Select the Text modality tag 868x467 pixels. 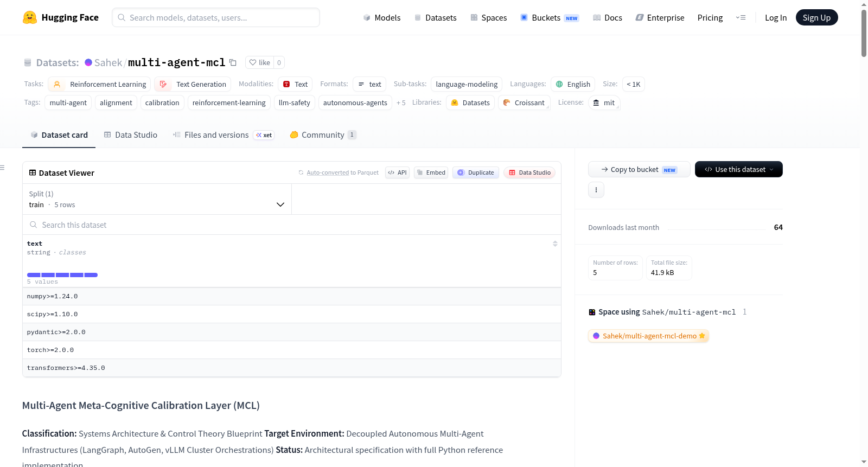(295, 84)
